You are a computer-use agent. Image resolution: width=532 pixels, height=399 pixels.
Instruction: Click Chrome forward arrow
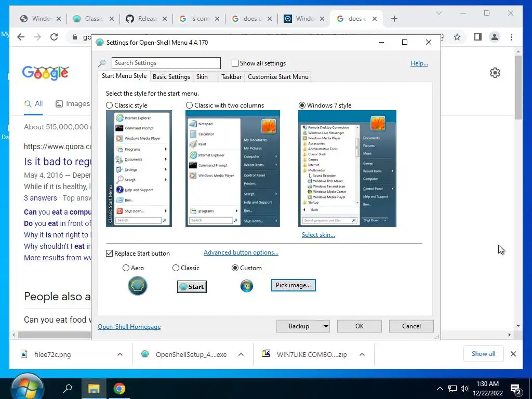(37, 37)
